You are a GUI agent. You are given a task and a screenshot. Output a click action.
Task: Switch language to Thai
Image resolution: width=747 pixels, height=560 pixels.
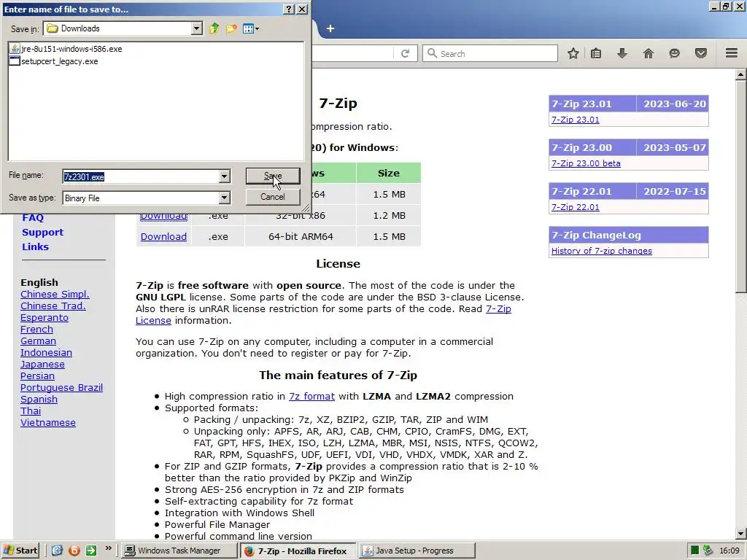[x=31, y=411]
